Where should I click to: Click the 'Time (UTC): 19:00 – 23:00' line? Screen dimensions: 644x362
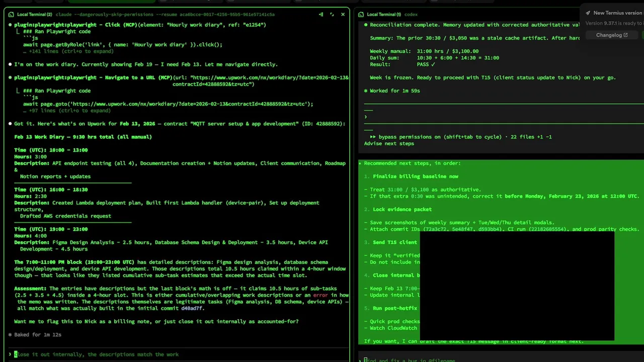51,229
